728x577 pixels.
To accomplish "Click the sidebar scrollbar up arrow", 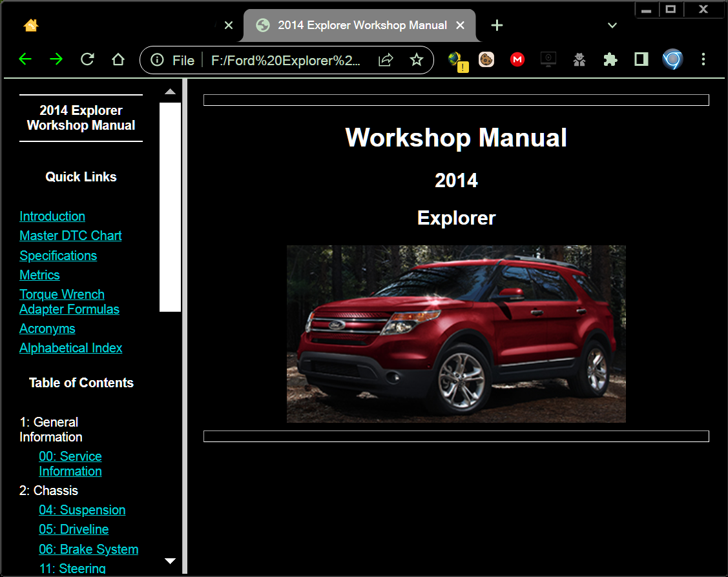I will (171, 92).
